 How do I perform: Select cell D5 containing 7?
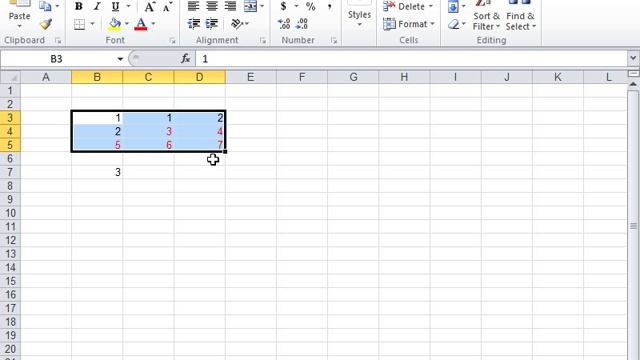(200, 145)
